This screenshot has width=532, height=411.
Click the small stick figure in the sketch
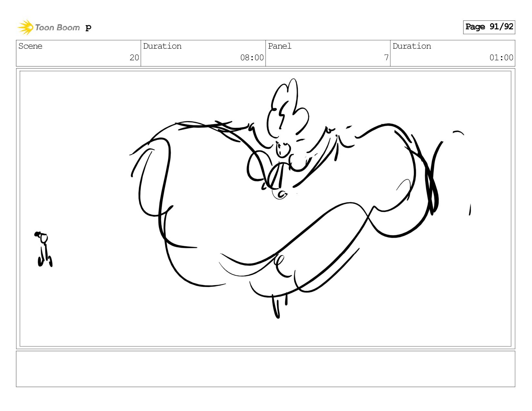pyautogui.click(x=44, y=249)
